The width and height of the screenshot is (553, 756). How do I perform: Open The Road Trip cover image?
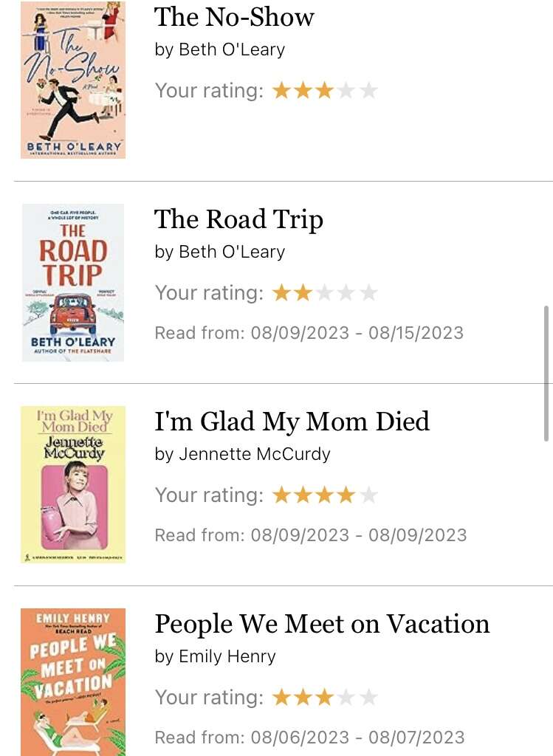tap(73, 283)
